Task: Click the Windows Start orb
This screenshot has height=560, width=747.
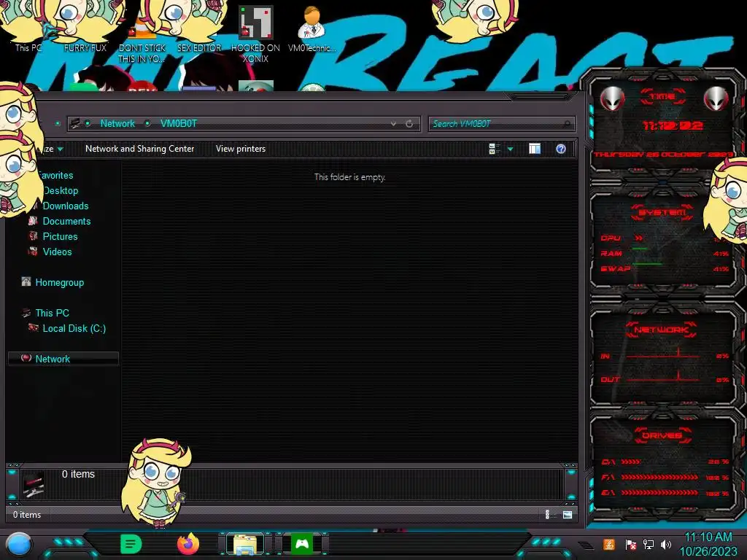Action: [x=19, y=545]
